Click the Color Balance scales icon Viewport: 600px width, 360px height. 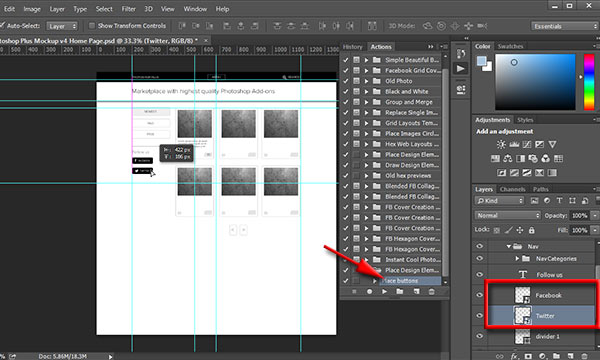(x=508, y=158)
